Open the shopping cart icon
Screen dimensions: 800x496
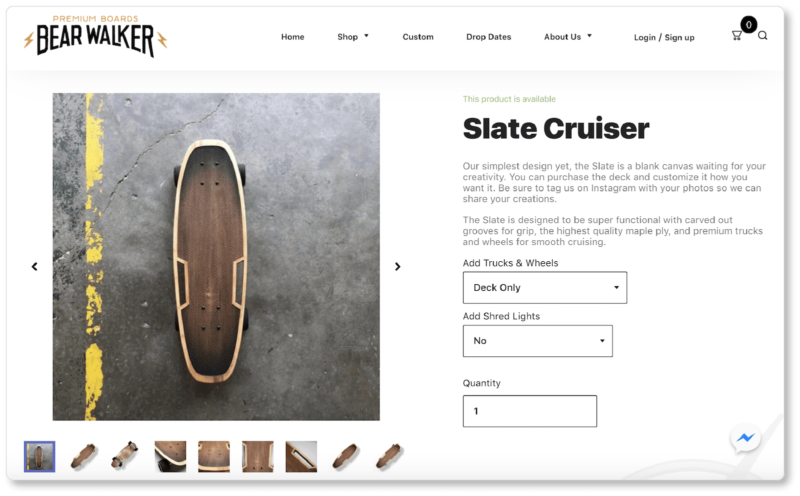737,35
